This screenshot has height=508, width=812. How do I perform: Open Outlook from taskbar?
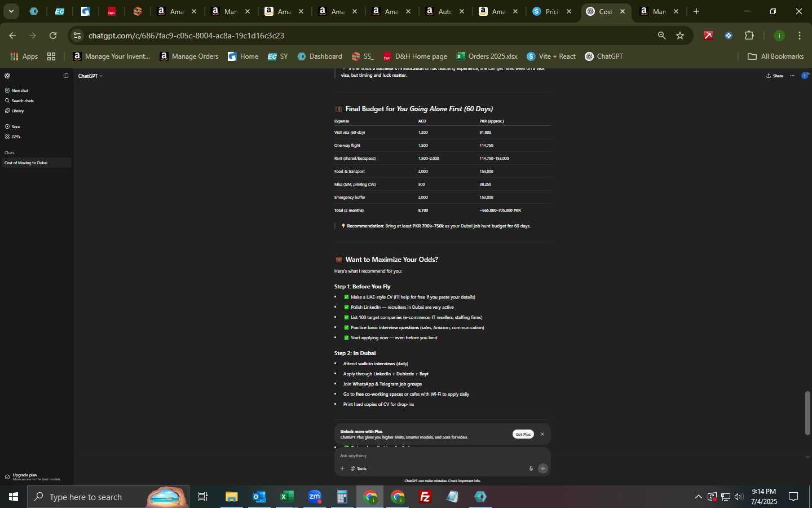(259, 497)
